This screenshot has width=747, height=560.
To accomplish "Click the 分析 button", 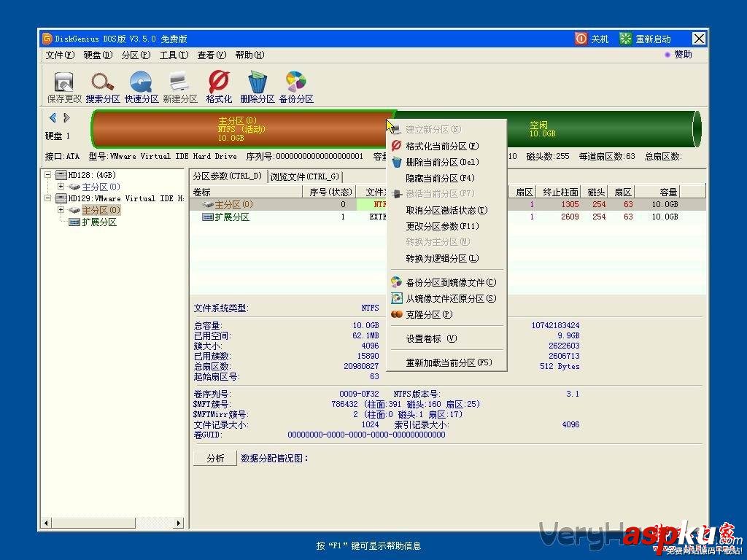I will (x=214, y=458).
